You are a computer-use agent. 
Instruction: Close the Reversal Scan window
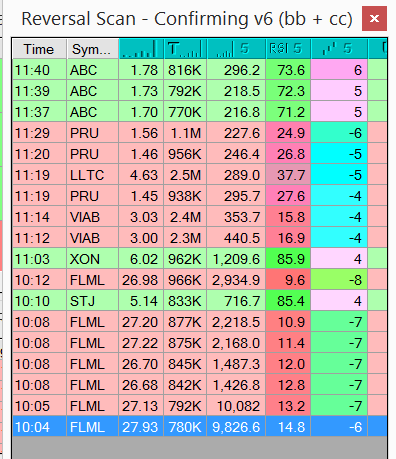pyautogui.click(x=374, y=18)
